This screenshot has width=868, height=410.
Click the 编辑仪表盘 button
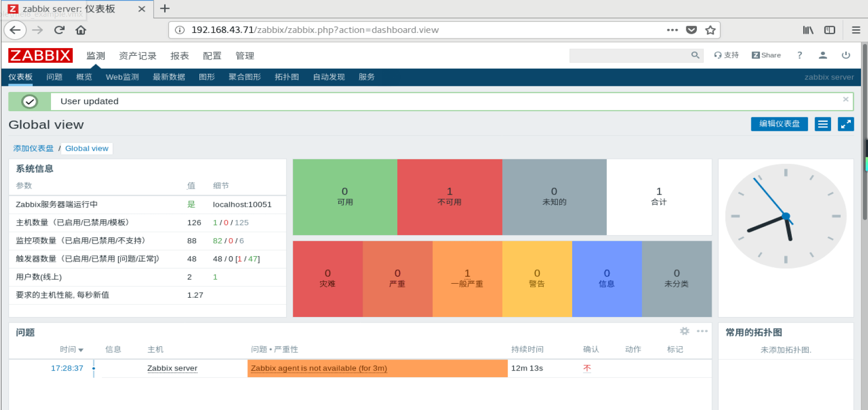pyautogui.click(x=779, y=124)
